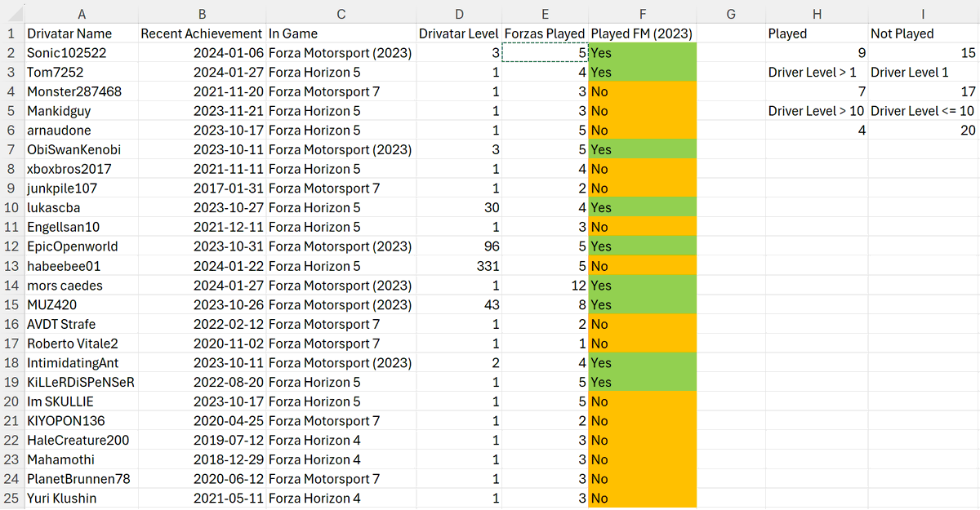Select the 'junkpile107' cell
The image size is (980, 510).
click(82, 188)
